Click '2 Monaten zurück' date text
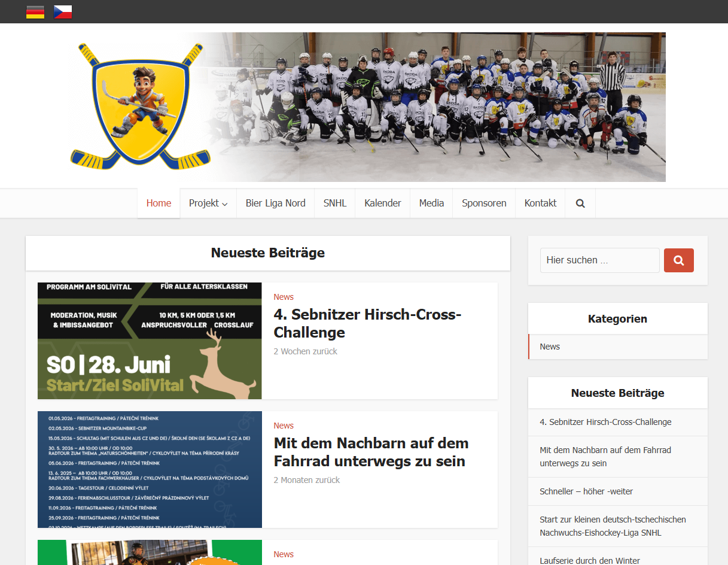The image size is (728, 565). coord(307,480)
